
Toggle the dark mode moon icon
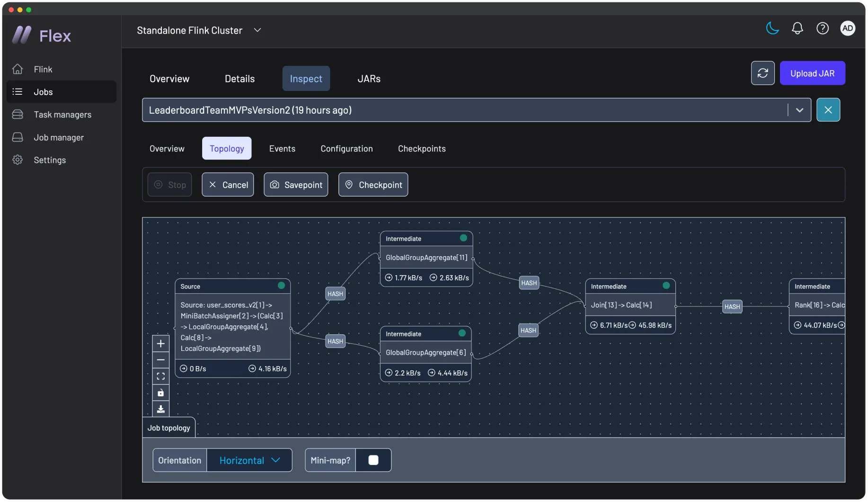click(x=772, y=28)
